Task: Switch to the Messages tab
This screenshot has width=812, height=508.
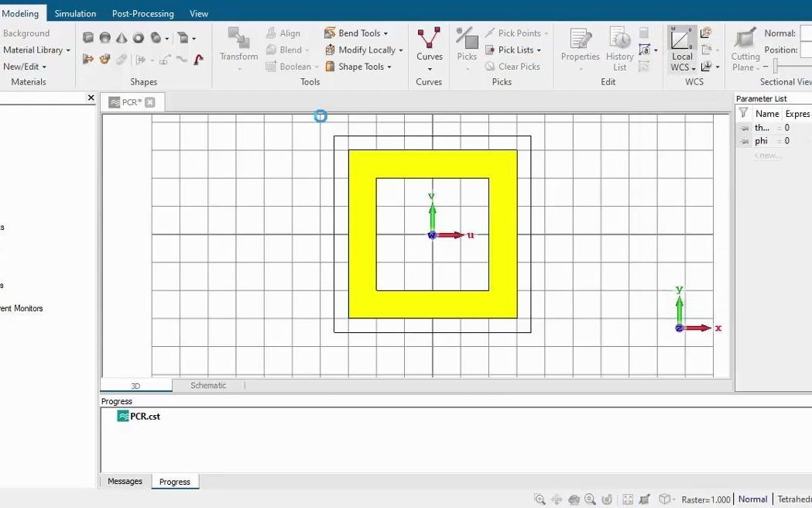Action: click(x=125, y=481)
